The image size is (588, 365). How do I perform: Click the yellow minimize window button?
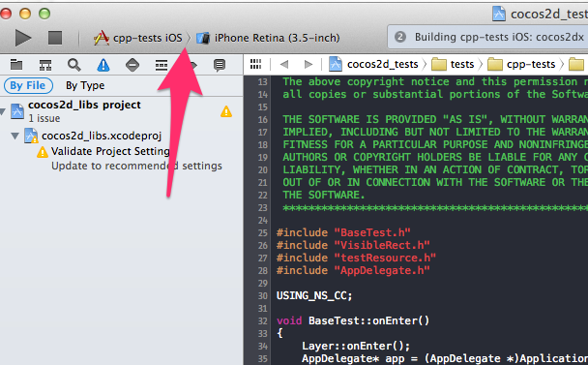pos(25,14)
